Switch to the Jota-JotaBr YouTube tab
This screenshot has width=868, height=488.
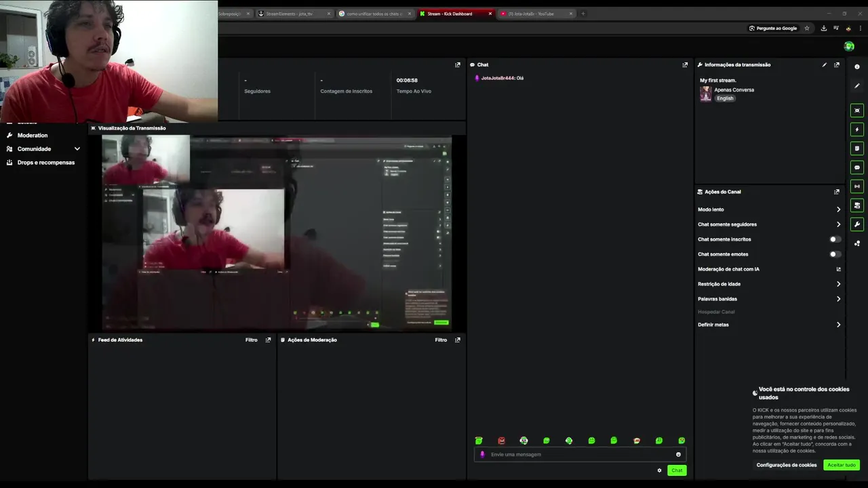pyautogui.click(x=536, y=14)
